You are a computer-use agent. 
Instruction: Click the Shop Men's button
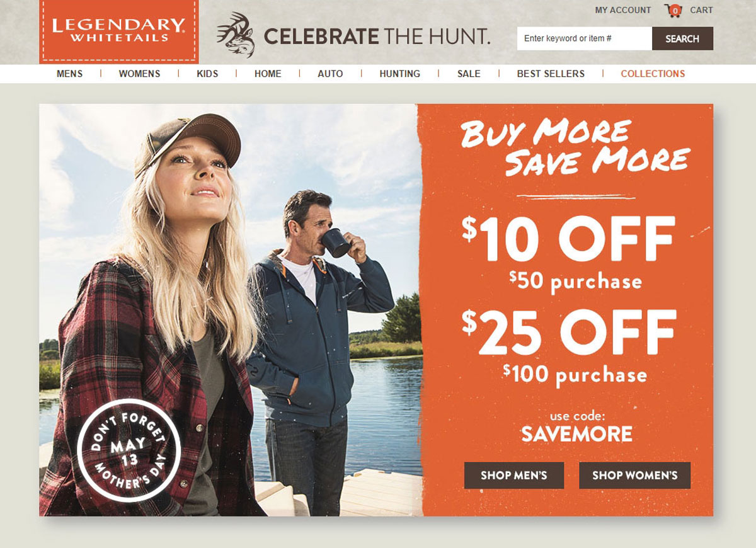pyautogui.click(x=514, y=476)
